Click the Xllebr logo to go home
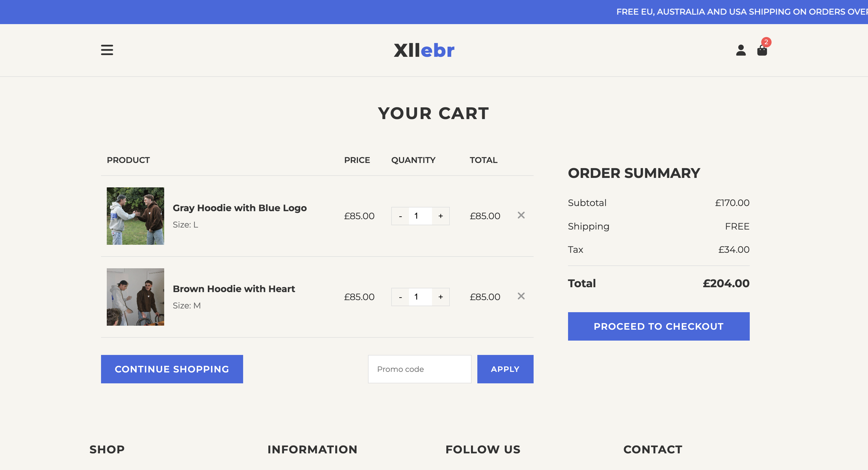868x470 pixels. click(x=424, y=51)
